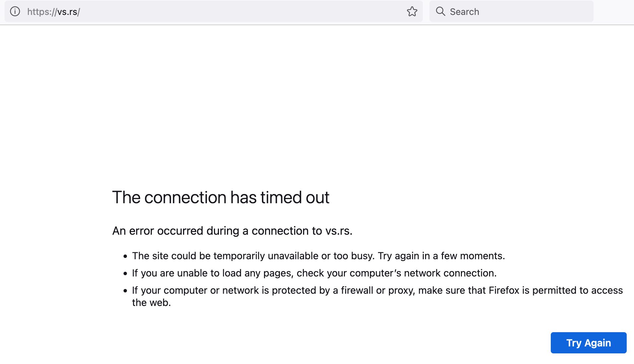
Task: Select the https://vs.rs/ address bar field
Action: [214, 12]
